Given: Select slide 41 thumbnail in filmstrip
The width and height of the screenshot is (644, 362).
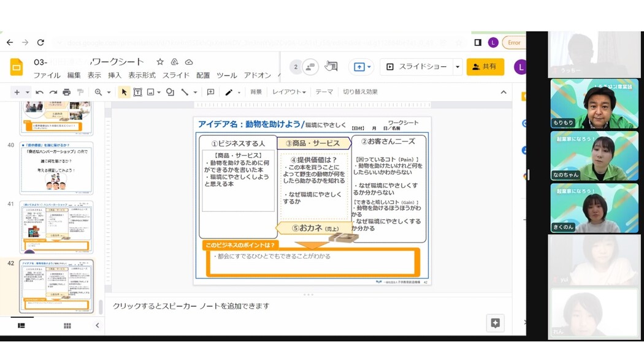Looking at the screenshot, I should (56, 226).
